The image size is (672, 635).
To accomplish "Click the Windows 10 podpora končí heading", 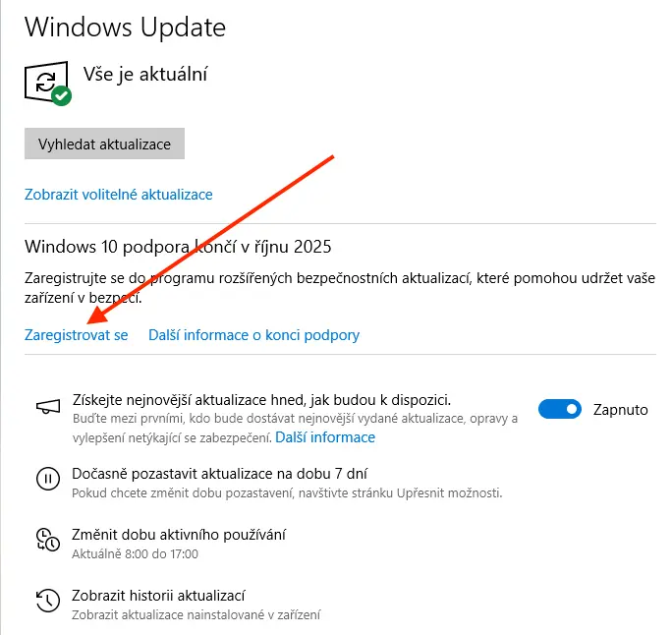I will pyautogui.click(x=185, y=246).
